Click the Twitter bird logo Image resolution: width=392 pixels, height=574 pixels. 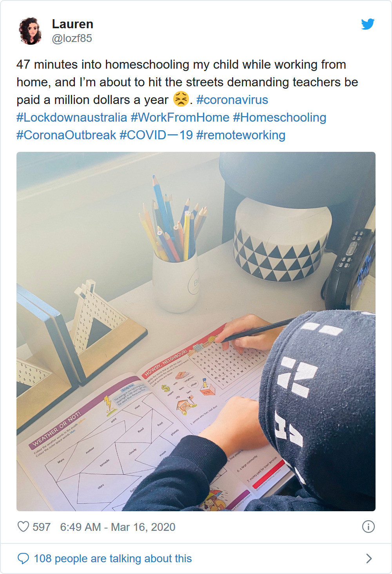click(368, 24)
